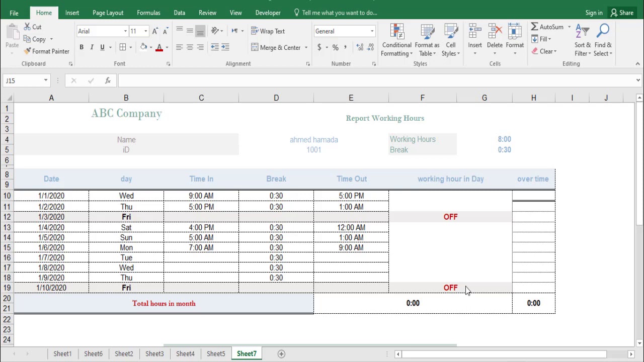This screenshot has height=362, width=644.
Task: Open Sort & Filter menu
Action: [x=583, y=40]
